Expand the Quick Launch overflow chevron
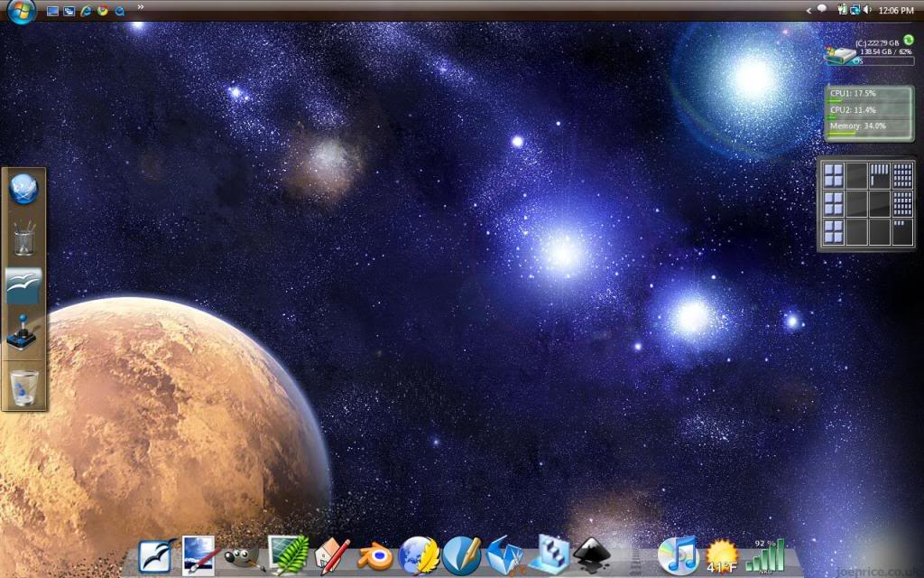 pos(140,7)
